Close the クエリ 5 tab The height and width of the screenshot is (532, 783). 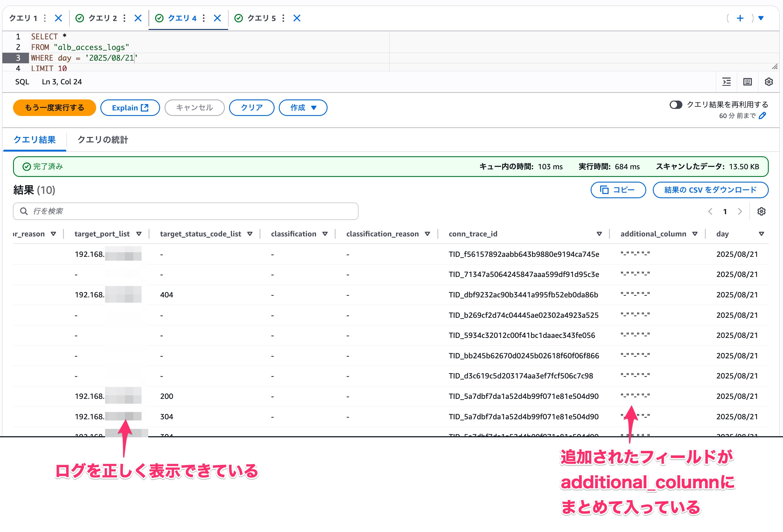297,18
